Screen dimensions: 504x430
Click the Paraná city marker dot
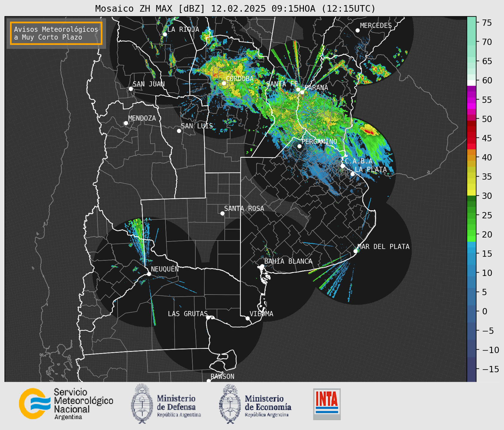[302, 92]
